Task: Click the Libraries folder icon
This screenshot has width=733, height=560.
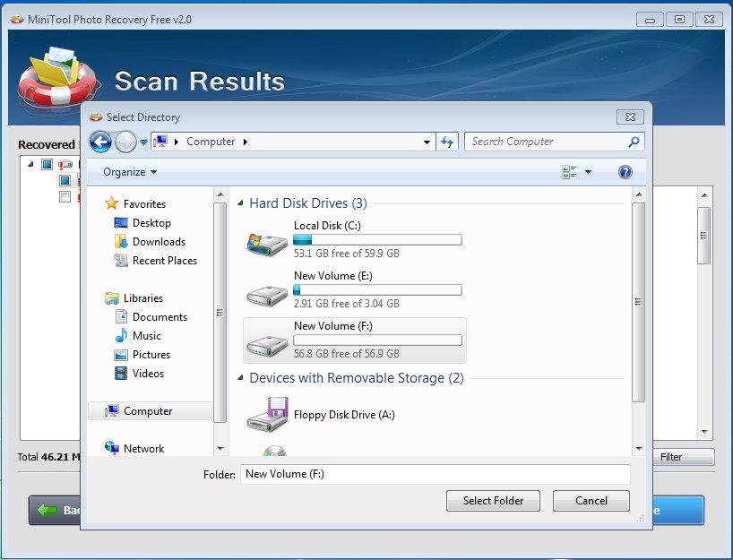Action: click(112, 298)
